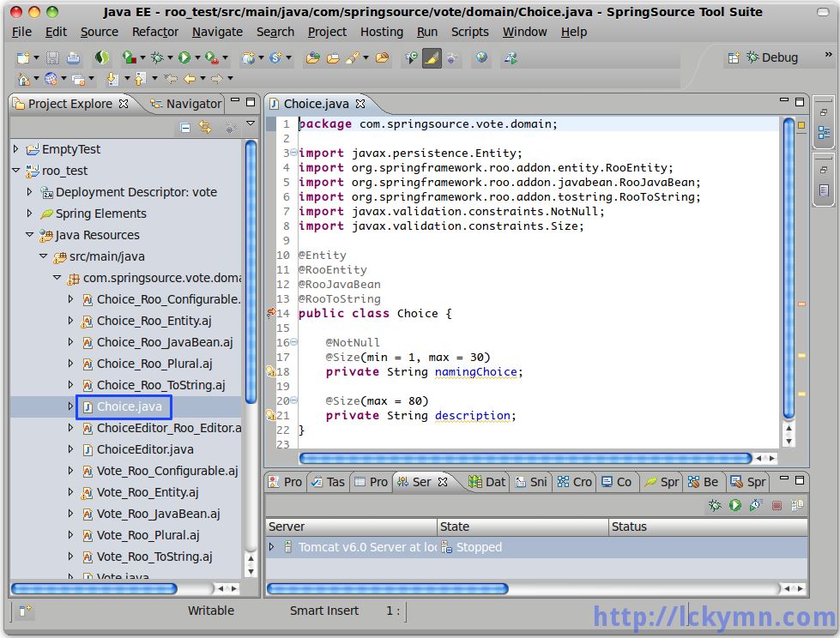
Task: Click the Open Perspective icon beside Debug
Action: click(734, 57)
